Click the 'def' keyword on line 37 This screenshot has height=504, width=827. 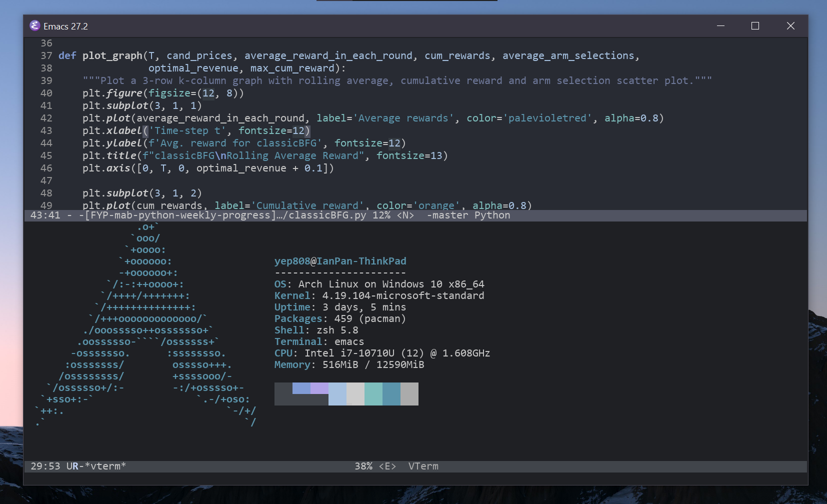click(67, 55)
